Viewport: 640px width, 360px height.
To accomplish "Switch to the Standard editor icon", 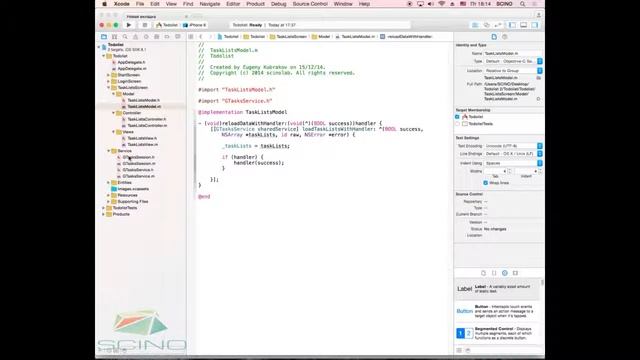I will click(475, 25).
